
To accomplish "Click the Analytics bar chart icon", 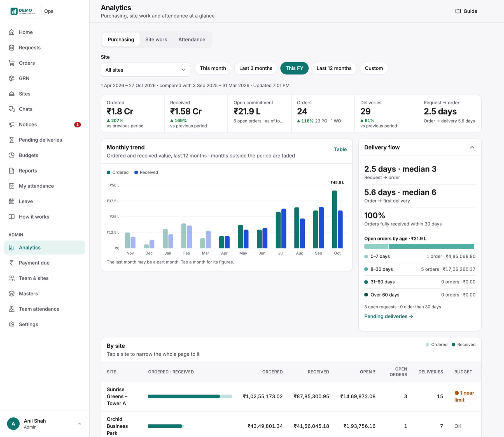I will (x=11, y=248).
